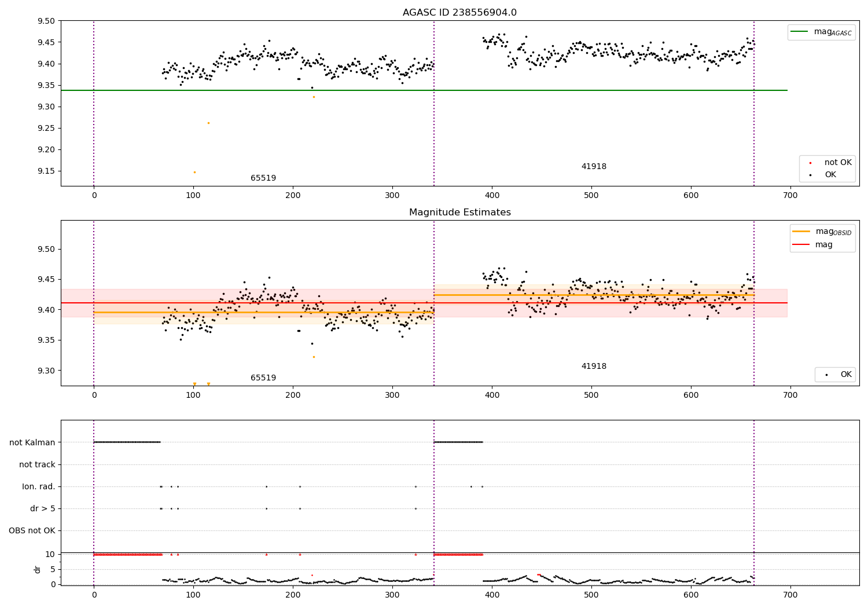Click the orange mag OBSID line for observation 41918
Image resolution: width=868 pixels, height=608 pixels.
point(594,295)
